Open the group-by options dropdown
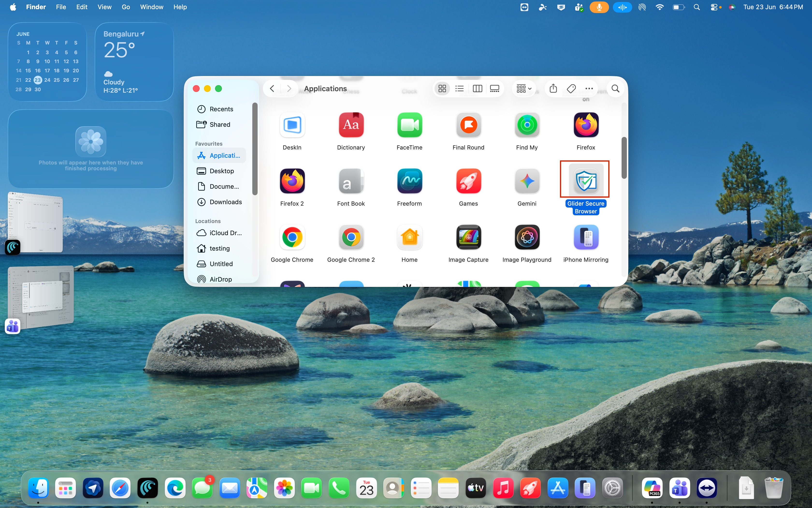 pos(524,89)
